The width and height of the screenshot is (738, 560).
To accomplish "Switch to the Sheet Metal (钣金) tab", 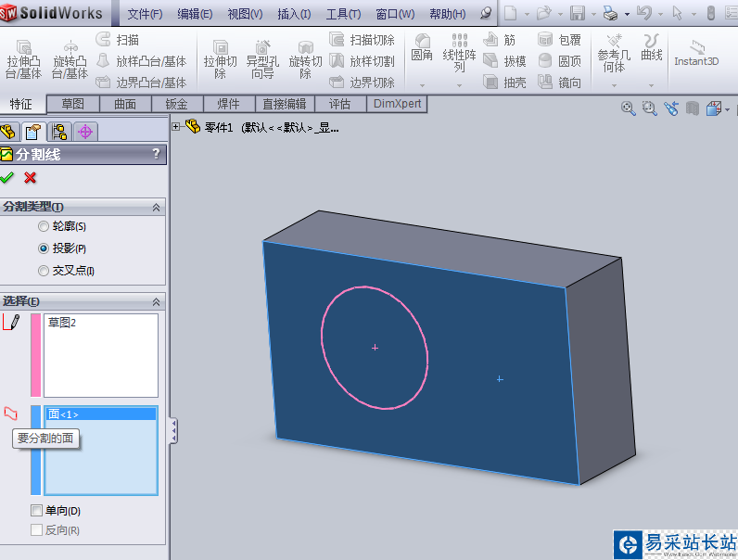I will (177, 104).
